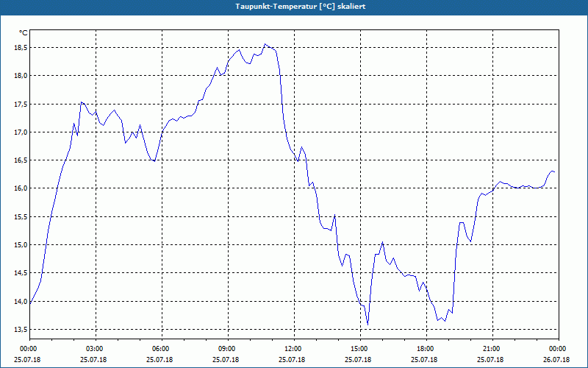
Task: Click the chart title 'Taupunkt-Temperatur [°C] skaliert'
Action: pos(301,7)
